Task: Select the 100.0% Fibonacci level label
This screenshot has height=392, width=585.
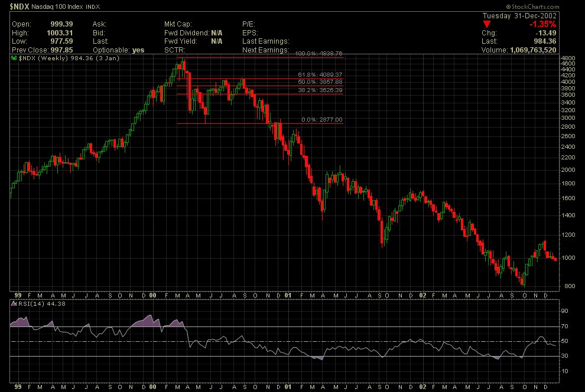Action: (319, 54)
